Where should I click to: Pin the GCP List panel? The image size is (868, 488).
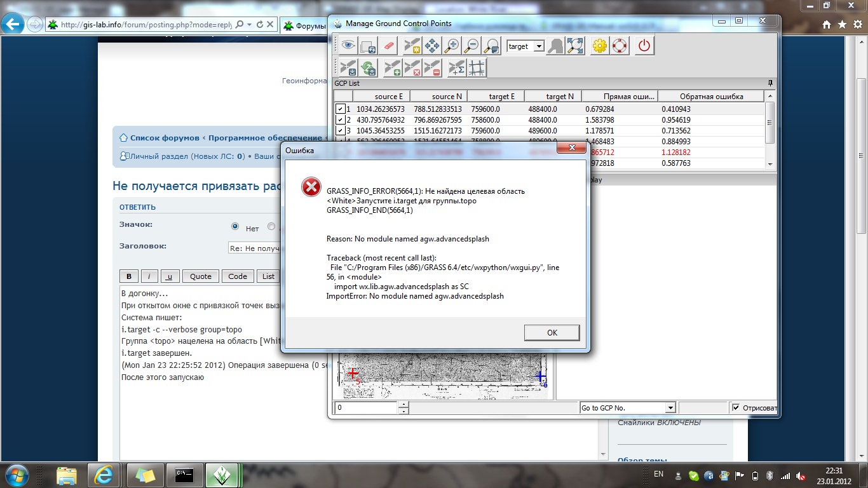(771, 83)
